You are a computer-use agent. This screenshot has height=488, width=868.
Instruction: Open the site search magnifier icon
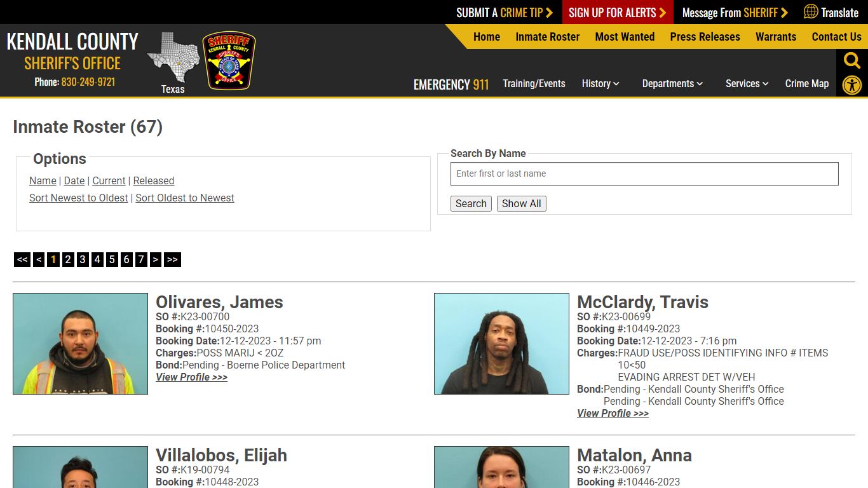(x=851, y=60)
